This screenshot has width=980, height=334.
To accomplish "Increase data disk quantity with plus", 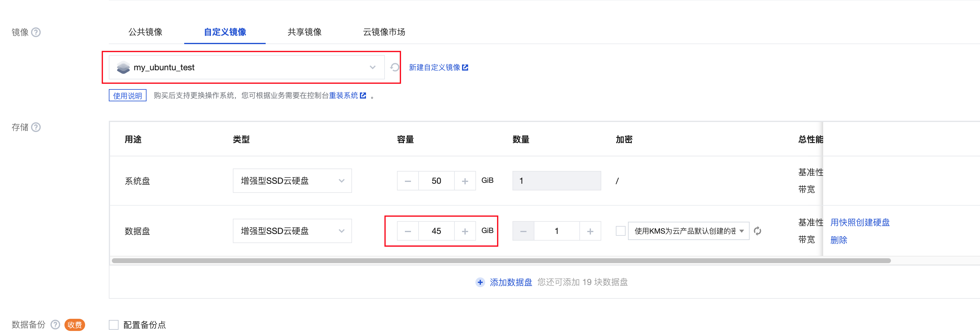I will (x=590, y=231).
